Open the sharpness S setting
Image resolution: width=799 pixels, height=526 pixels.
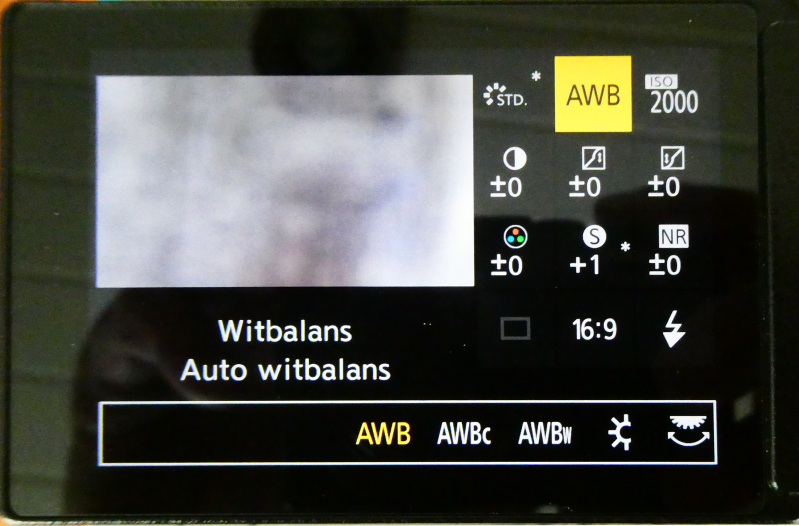[x=594, y=236]
